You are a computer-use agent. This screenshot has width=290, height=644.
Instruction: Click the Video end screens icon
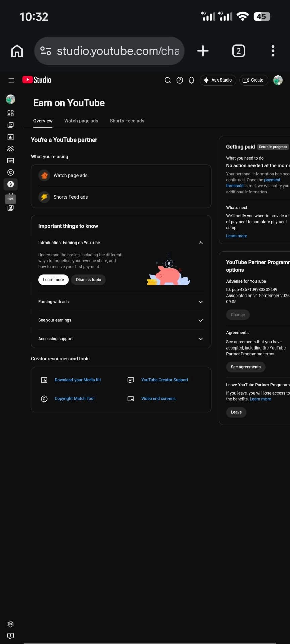click(131, 399)
